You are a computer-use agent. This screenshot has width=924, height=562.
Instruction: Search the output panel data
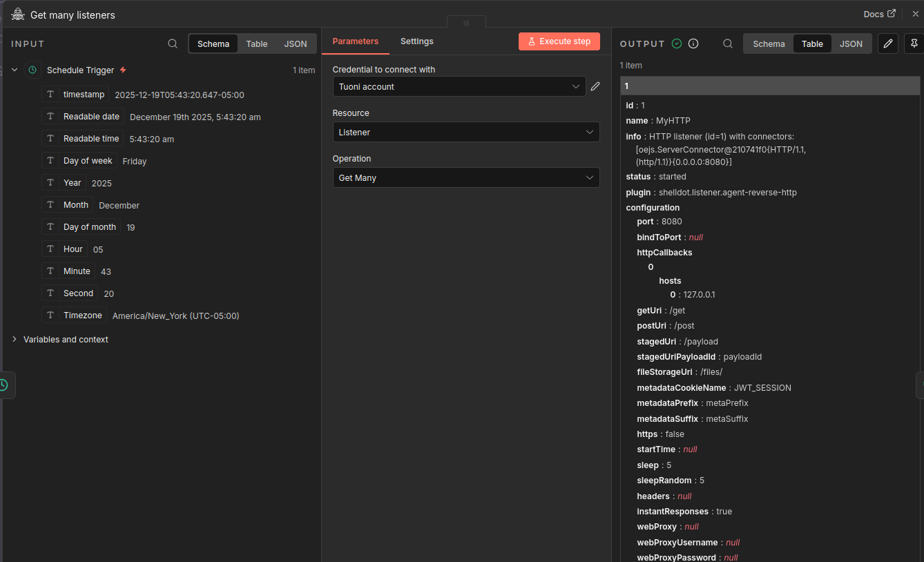(x=728, y=43)
